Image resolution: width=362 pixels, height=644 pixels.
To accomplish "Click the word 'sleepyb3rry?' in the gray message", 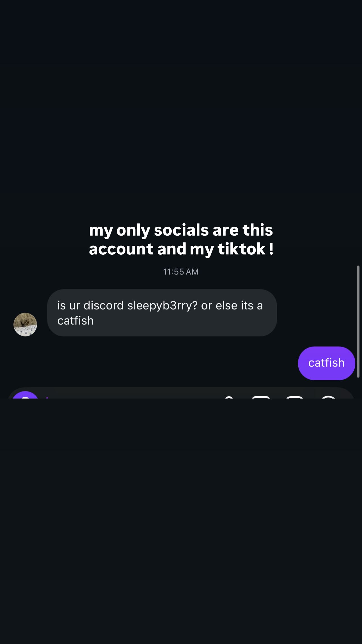I will click(162, 306).
